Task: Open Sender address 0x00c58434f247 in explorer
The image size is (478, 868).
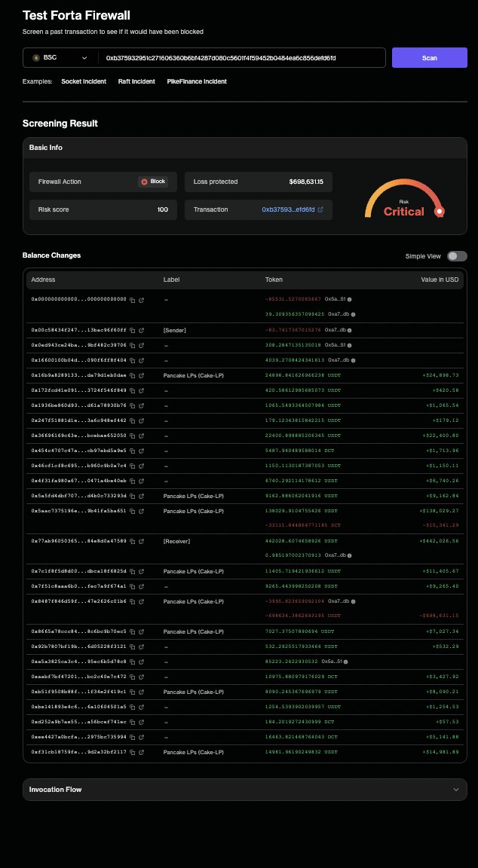Action: click(x=141, y=330)
